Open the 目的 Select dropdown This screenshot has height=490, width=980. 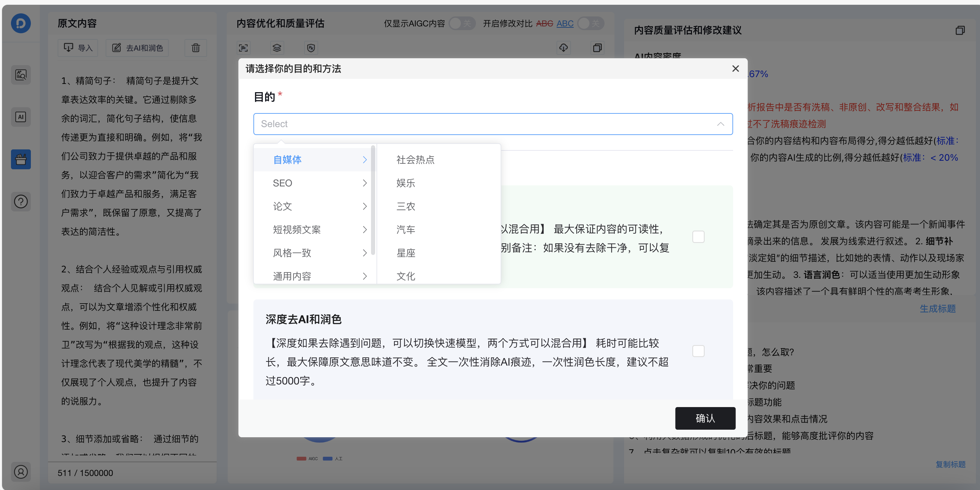pyautogui.click(x=493, y=124)
